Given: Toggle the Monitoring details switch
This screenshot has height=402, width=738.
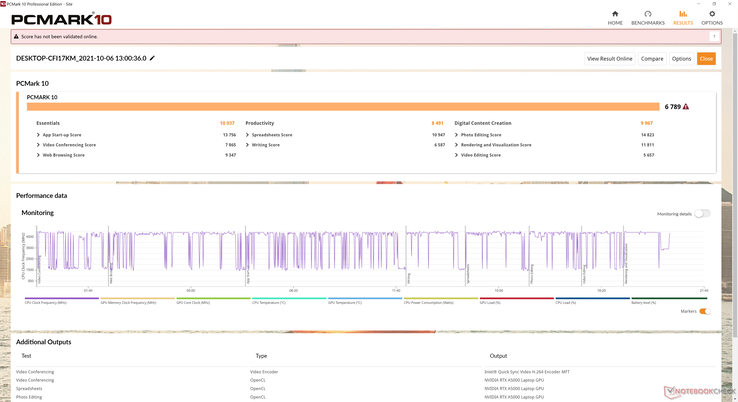Looking at the screenshot, I should coord(702,213).
